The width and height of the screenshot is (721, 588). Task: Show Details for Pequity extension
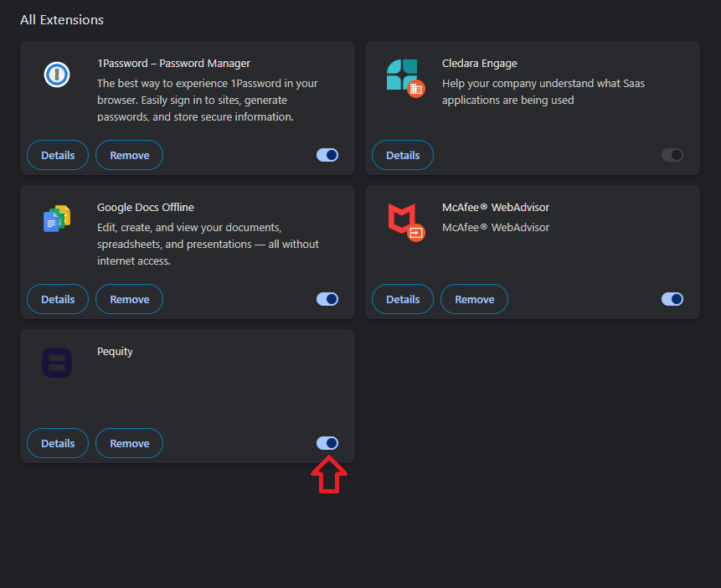click(x=58, y=443)
